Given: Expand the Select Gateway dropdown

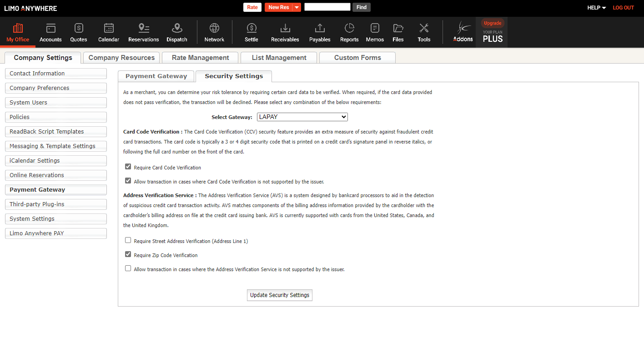Looking at the screenshot, I should 302,117.
